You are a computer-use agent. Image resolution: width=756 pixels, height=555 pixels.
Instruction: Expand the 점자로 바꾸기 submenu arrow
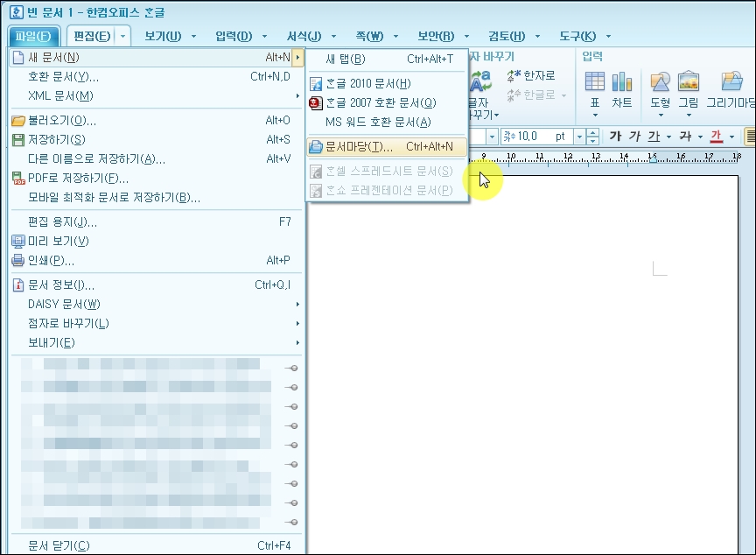pyautogui.click(x=297, y=324)
